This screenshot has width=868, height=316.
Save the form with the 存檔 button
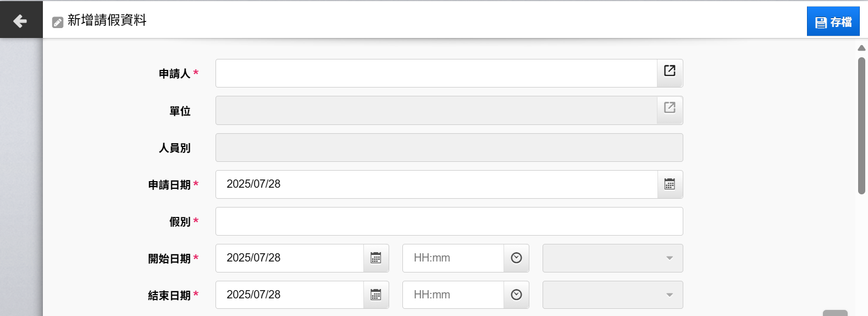coord(833,21)
